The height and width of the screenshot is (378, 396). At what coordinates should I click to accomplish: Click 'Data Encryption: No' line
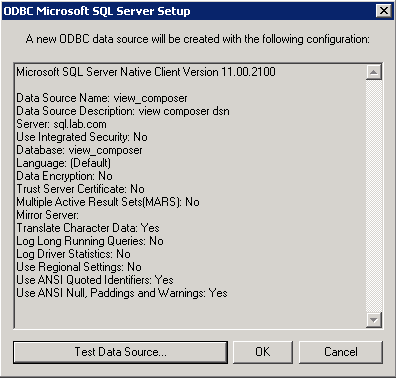(x=64, y=176)
